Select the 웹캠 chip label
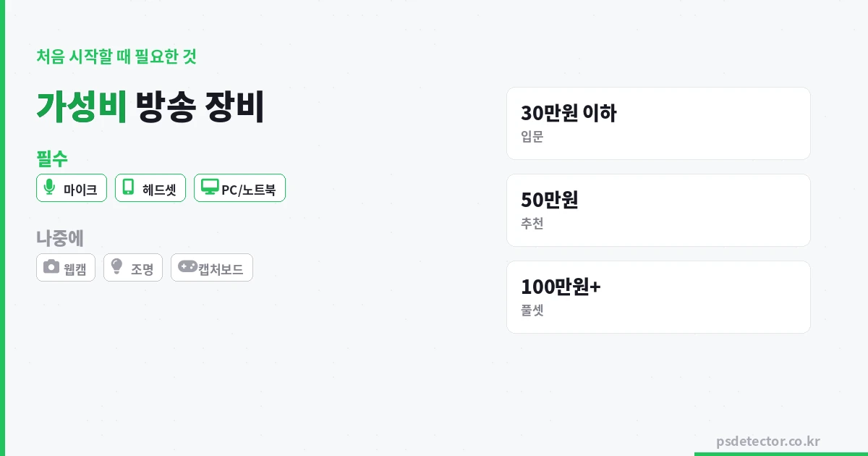 pos(75,270)
